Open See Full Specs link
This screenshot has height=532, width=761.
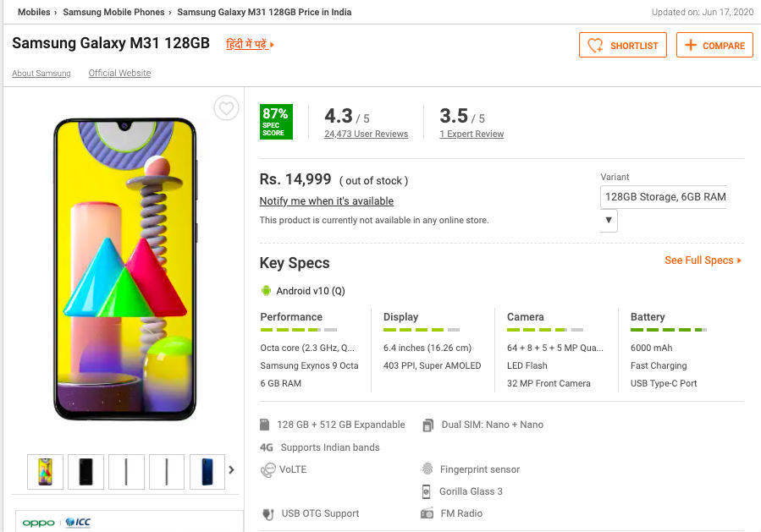(x=703, y=261)
